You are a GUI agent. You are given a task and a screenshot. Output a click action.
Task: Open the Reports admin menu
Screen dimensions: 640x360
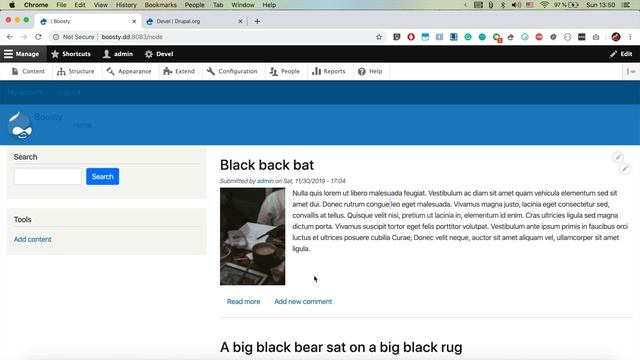329,71
